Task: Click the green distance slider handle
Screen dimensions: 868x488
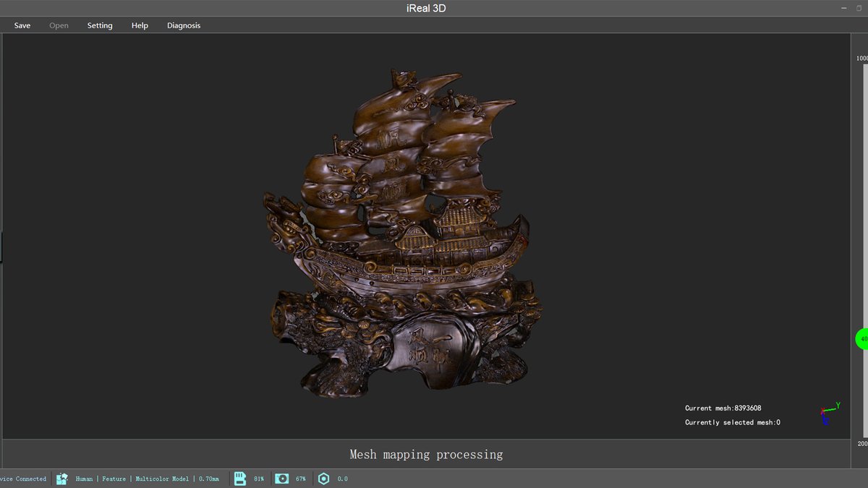Action: 862,338
